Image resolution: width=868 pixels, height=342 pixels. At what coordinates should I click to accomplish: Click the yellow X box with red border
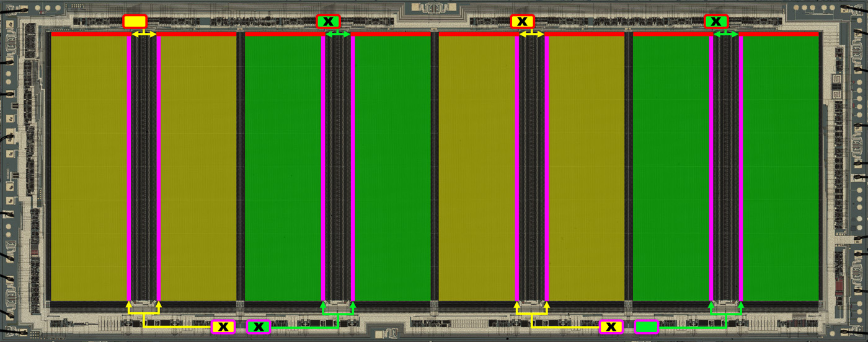(522, 22)
